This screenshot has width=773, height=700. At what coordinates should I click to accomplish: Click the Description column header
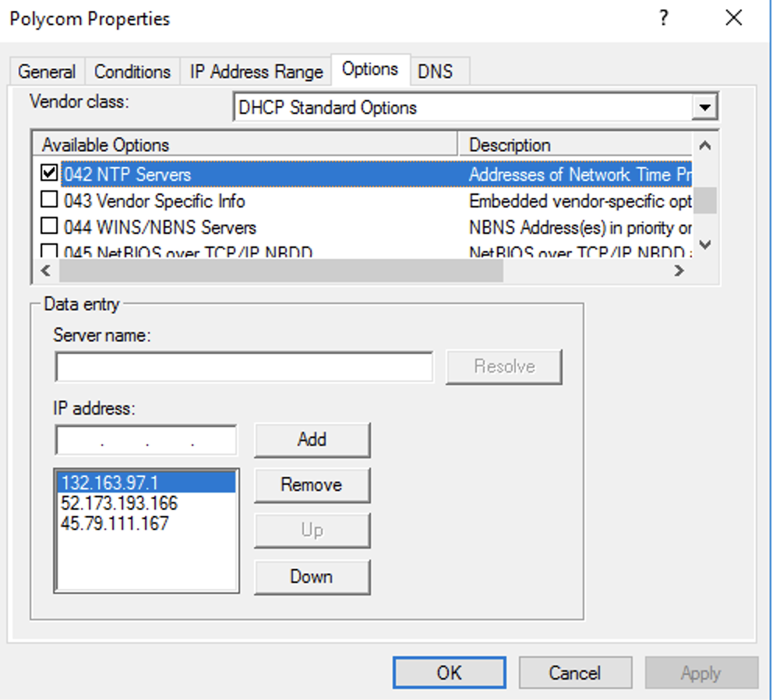point(575,144)
